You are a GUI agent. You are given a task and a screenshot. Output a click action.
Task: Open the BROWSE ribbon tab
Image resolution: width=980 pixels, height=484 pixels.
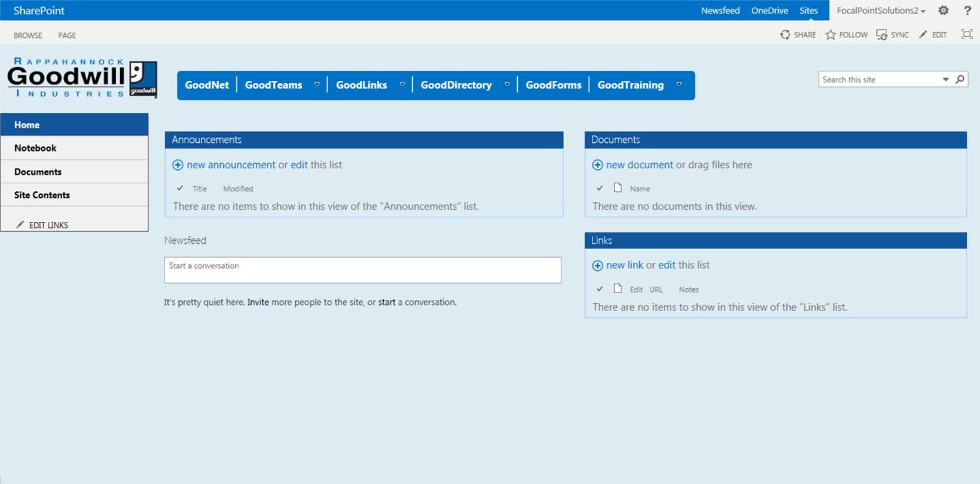(28, 35)
